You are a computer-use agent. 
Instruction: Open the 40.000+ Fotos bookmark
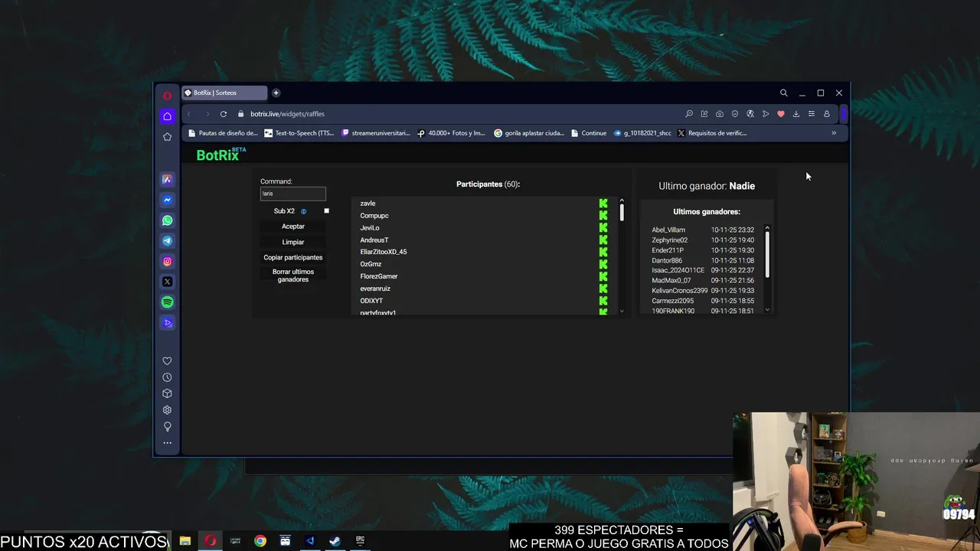[452, 133]
